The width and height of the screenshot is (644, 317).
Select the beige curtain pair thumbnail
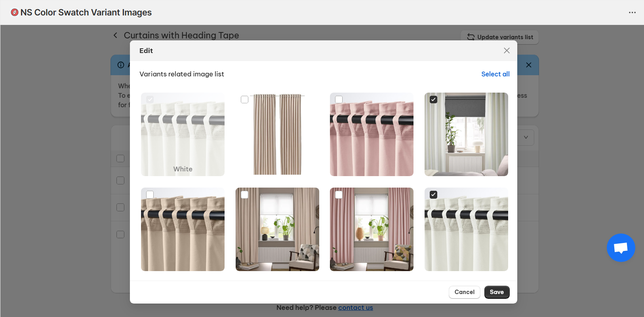click(x=277, y=135)
